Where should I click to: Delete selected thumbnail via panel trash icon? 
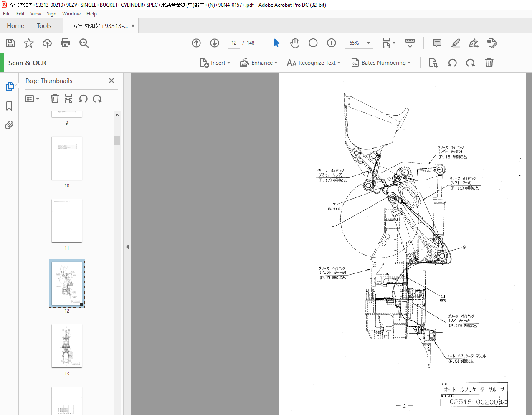pos(55,99)
